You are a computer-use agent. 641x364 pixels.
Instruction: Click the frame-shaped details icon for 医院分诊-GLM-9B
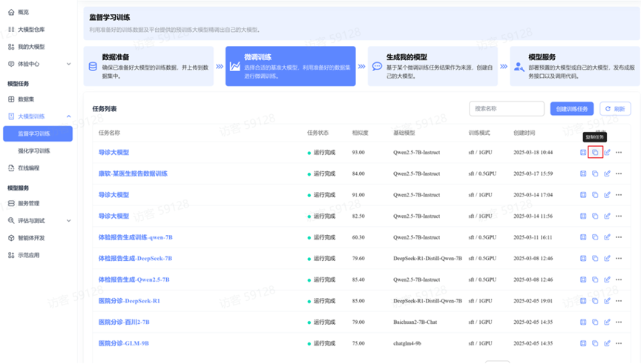click(583, 343)
